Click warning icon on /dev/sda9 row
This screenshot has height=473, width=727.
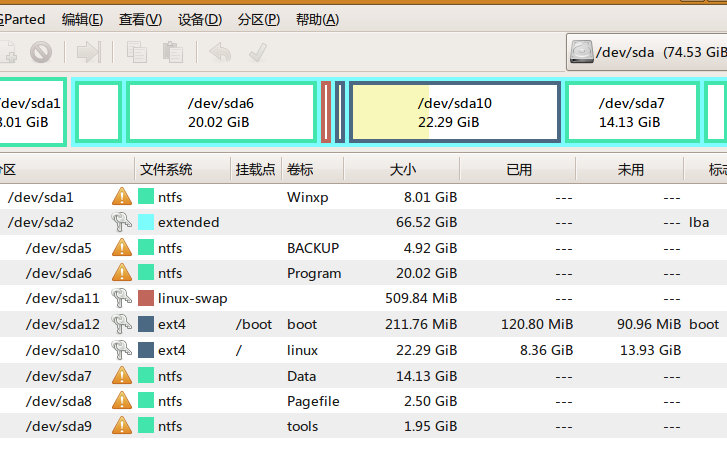coord(121,426)
